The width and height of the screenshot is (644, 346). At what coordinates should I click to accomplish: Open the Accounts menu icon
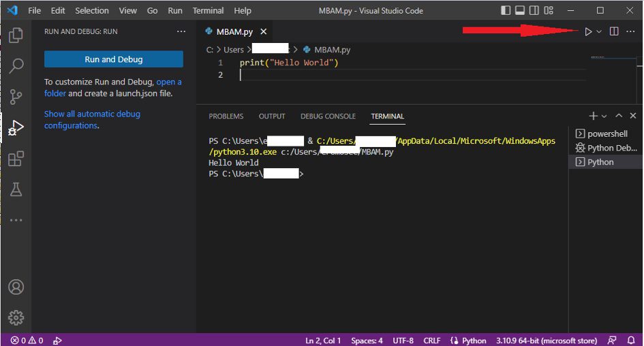16,287
